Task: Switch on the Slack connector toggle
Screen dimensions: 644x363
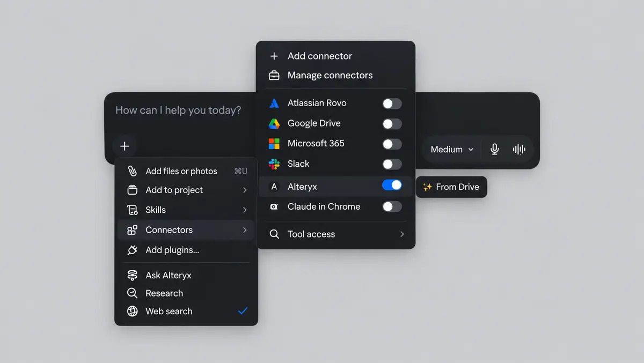Action: tap(392, 164)
